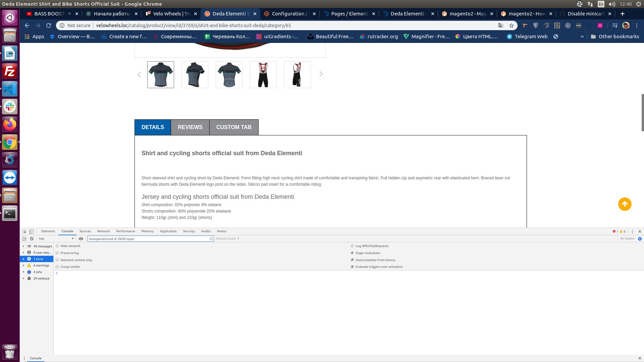Open the Application panel
The width and height of the screenshot is (644, 362).
(168, 231)
